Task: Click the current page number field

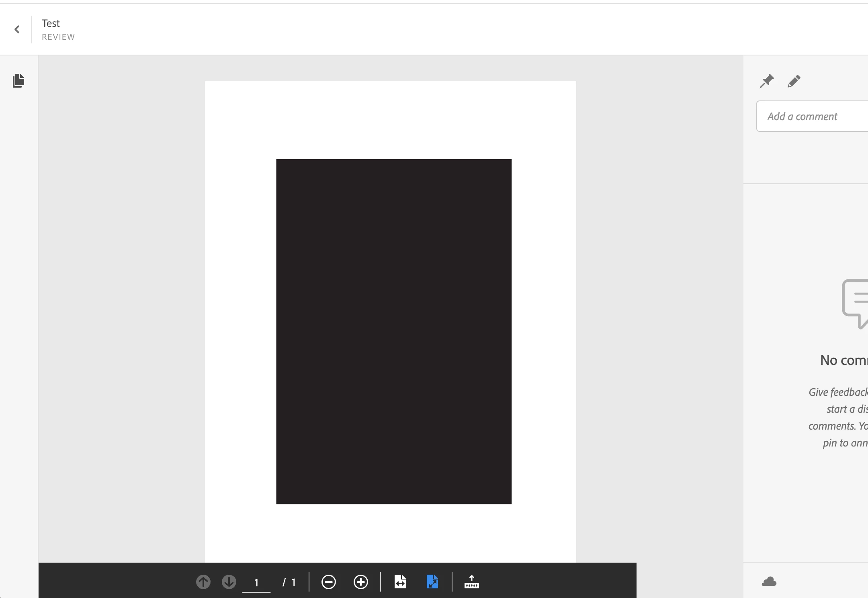Action: [x=256, y=583]
